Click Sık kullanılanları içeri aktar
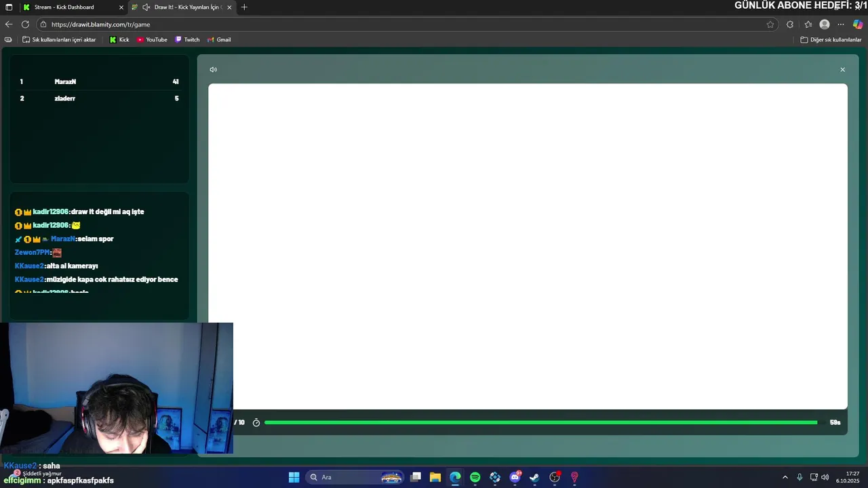Image resolution: width=868 pixels, height=488 pixels. 60,40
